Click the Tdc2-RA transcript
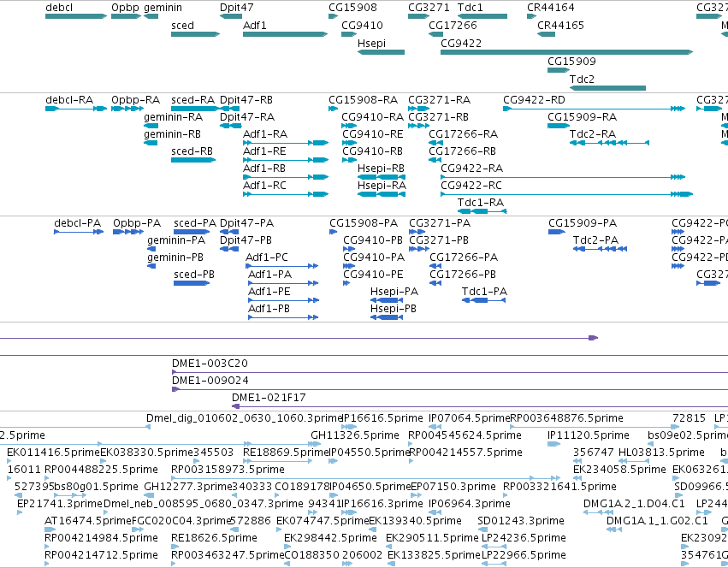 [x=610, y=143]
